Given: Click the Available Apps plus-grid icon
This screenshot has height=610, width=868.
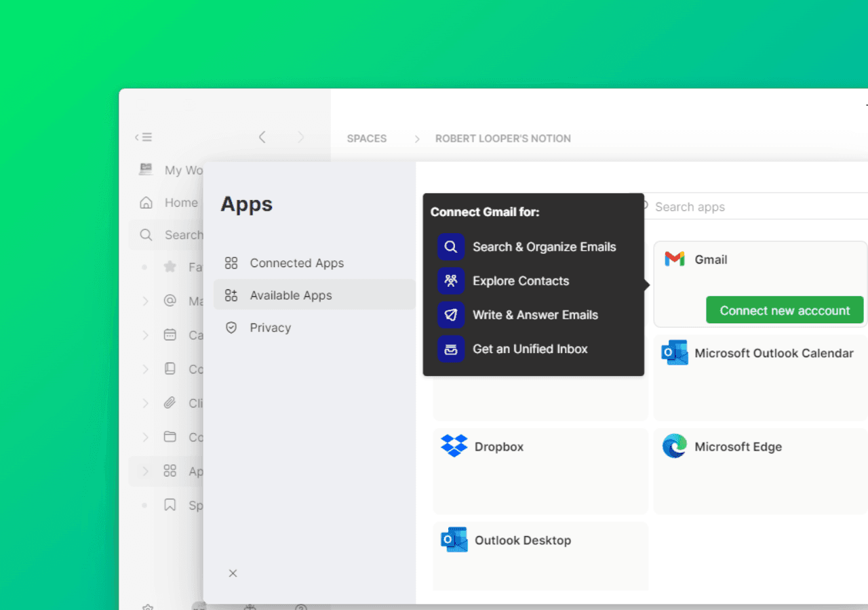Looking at the screenshot, I should (231, 296).
